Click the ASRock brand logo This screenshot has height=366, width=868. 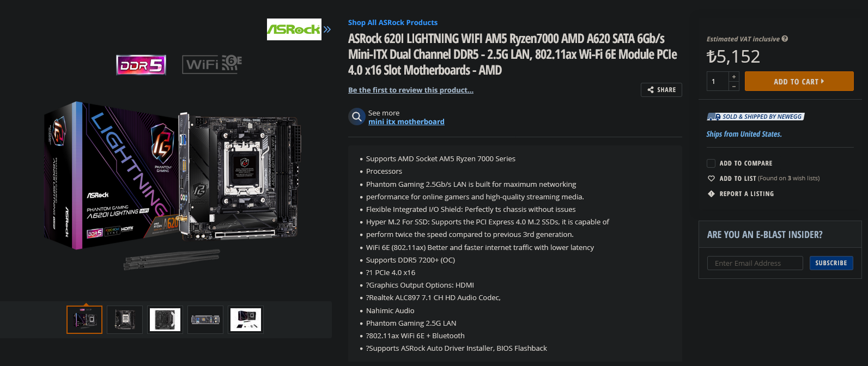pos(294,29)
